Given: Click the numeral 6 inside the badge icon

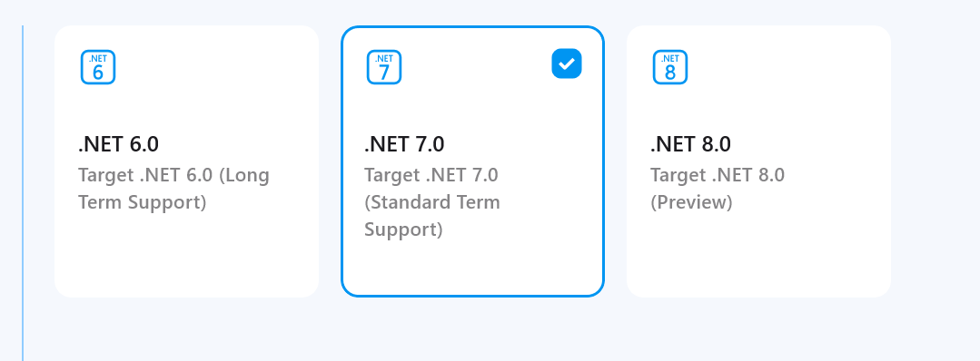Looking at the screenshot, I should click(98, 73).
